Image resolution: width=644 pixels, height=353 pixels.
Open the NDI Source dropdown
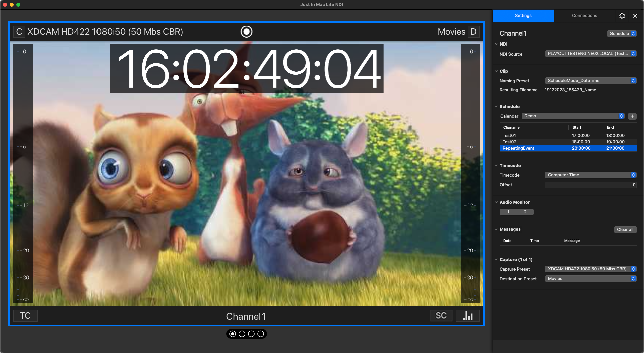tap(591, 54)
